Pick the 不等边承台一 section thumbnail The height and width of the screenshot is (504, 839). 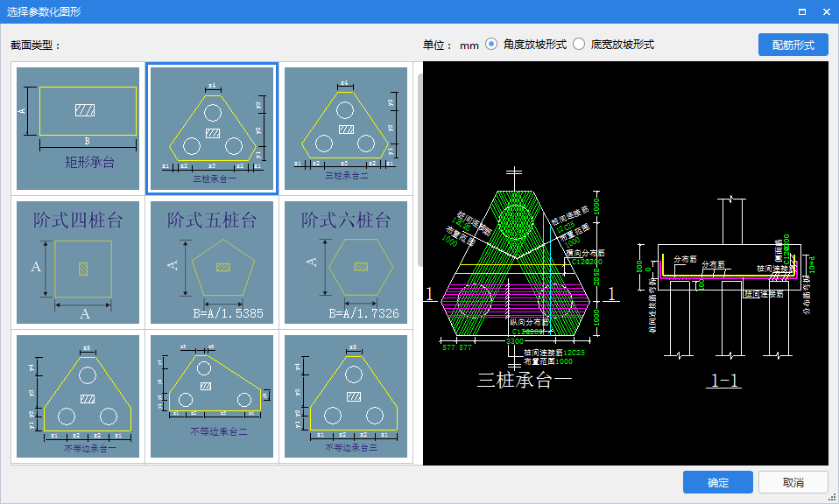[78, 396]
